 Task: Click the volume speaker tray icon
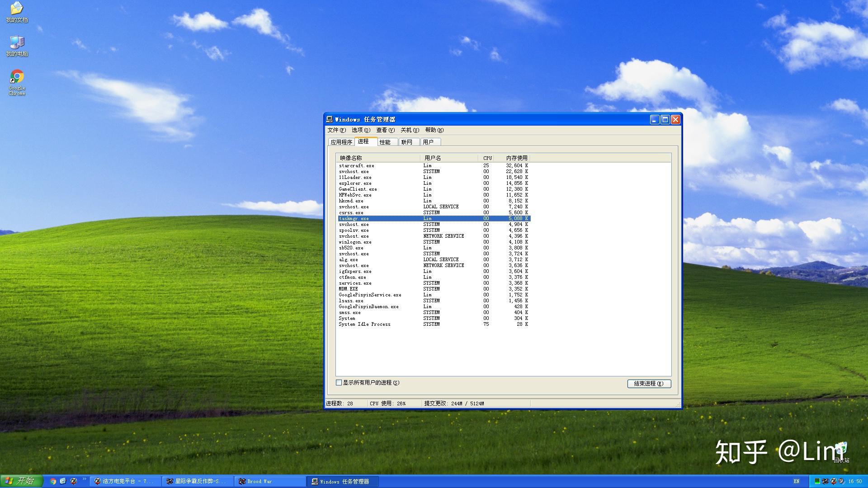tap(841, 481)
